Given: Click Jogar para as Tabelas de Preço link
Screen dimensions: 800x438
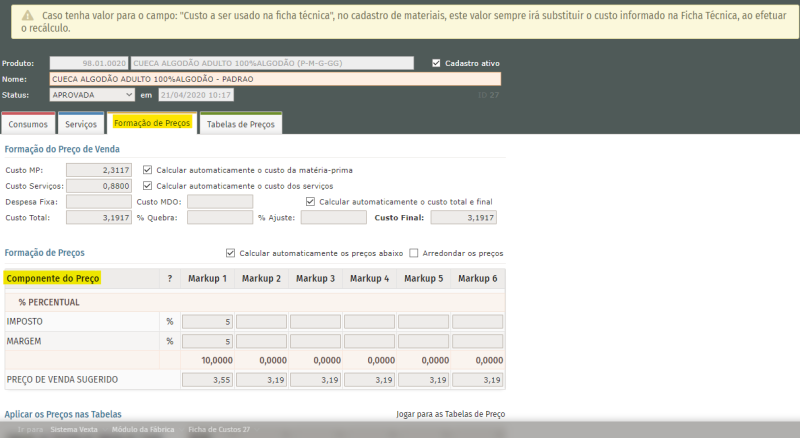Looking at the screenshot, I should coord(450,414).
